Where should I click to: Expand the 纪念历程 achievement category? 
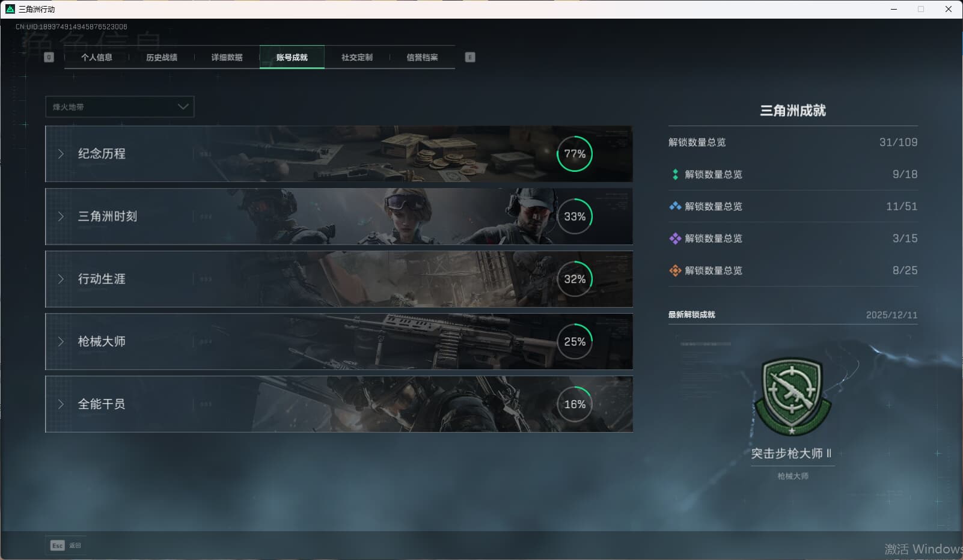click(101, 154)
